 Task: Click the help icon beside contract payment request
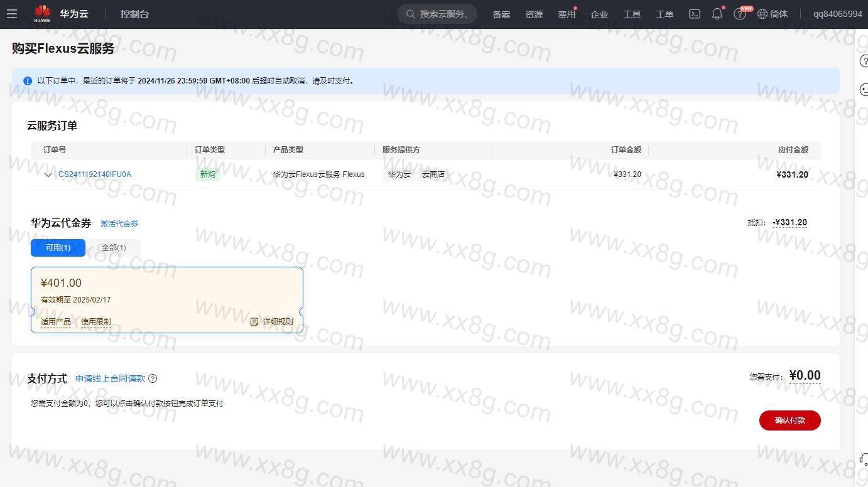click(153, 378)
